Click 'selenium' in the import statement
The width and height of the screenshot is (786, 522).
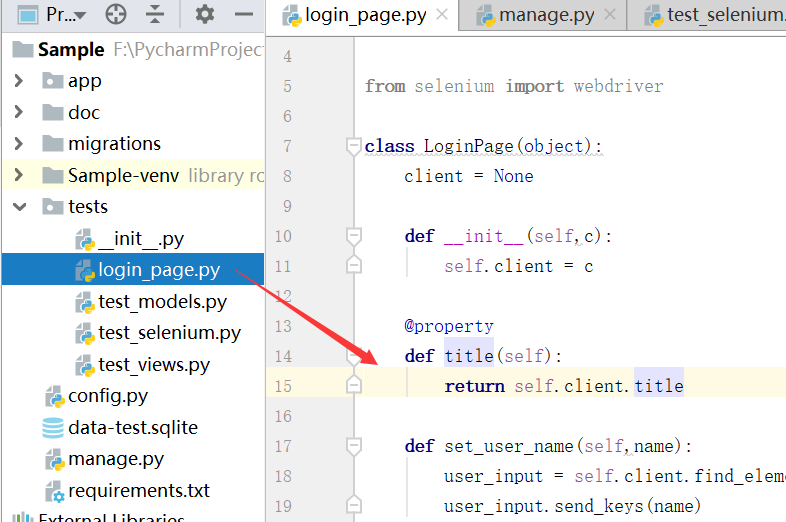(x=454, y=86)
